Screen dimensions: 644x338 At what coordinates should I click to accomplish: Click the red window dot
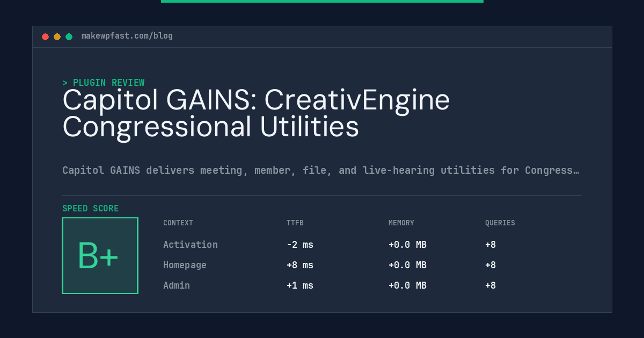tap(46, 36)
